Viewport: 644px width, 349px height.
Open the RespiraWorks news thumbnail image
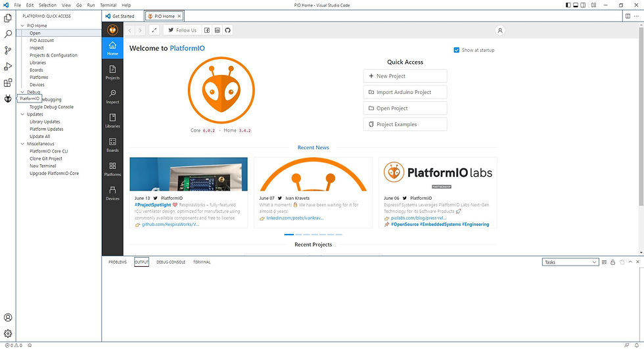(189, 174)
